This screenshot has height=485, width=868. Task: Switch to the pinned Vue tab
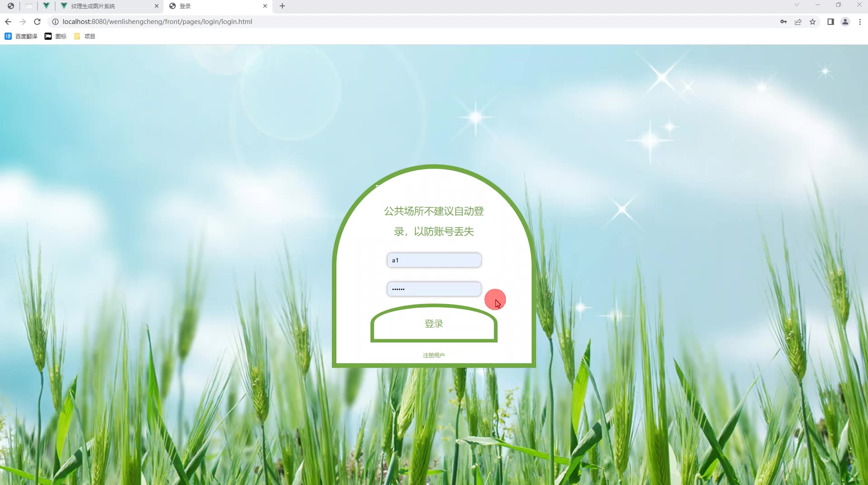46,6
